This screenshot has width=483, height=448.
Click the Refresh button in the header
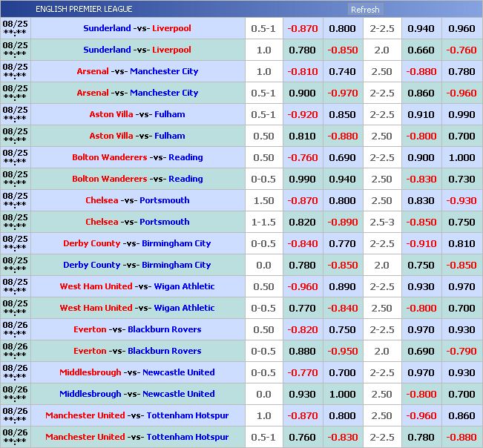[364, 10]
